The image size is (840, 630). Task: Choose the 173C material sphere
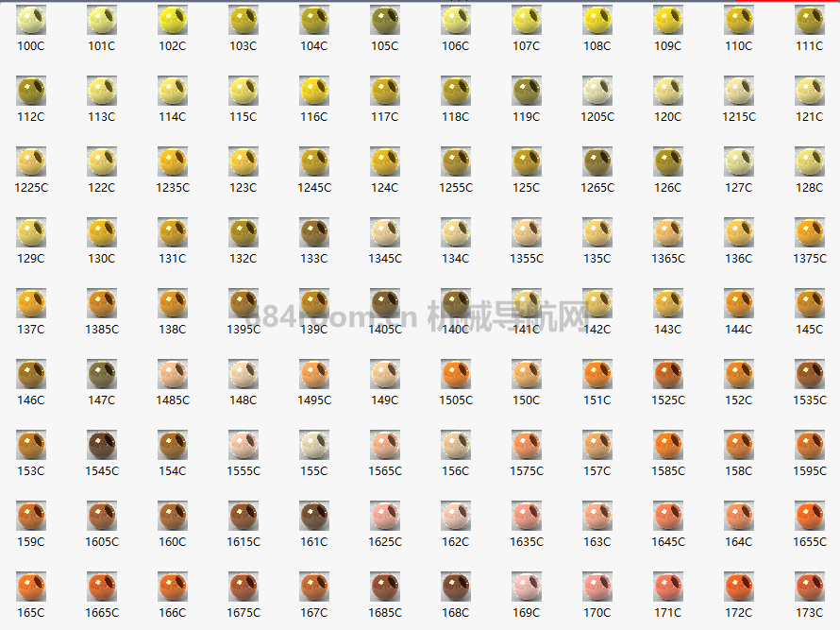(810, 587)
